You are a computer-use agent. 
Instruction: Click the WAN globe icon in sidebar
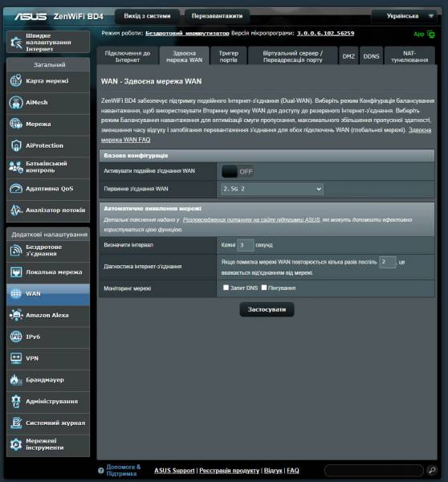(x=16, y=293)
